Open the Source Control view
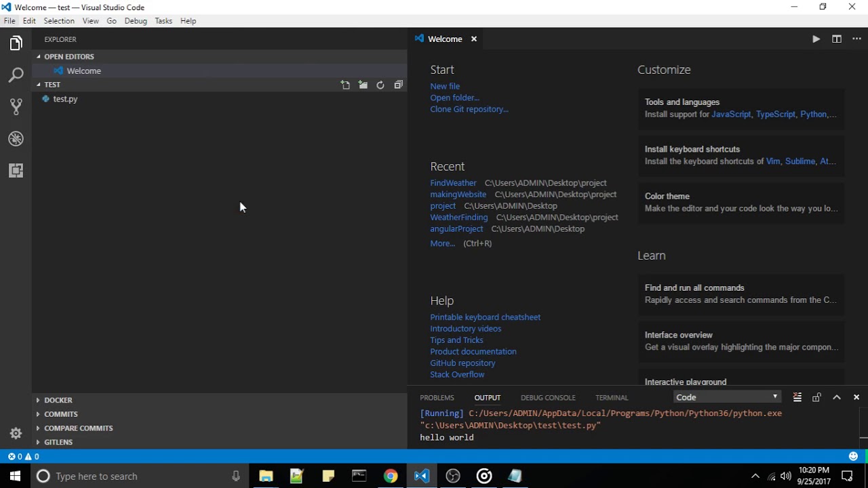The height and width of the screenshot is (488, 868). point(16,106)
